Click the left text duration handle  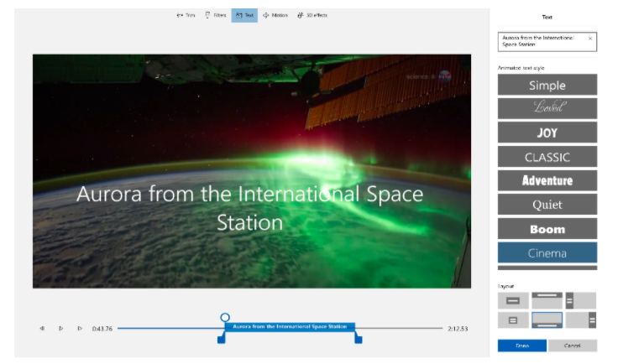(222, 339)
